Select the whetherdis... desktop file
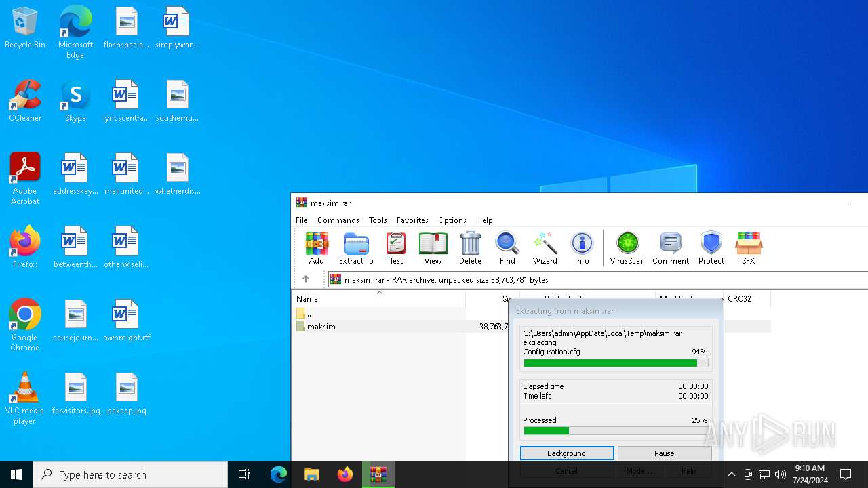Image resolution: width=868 pixels, height=488 pixels. point(177,174)
